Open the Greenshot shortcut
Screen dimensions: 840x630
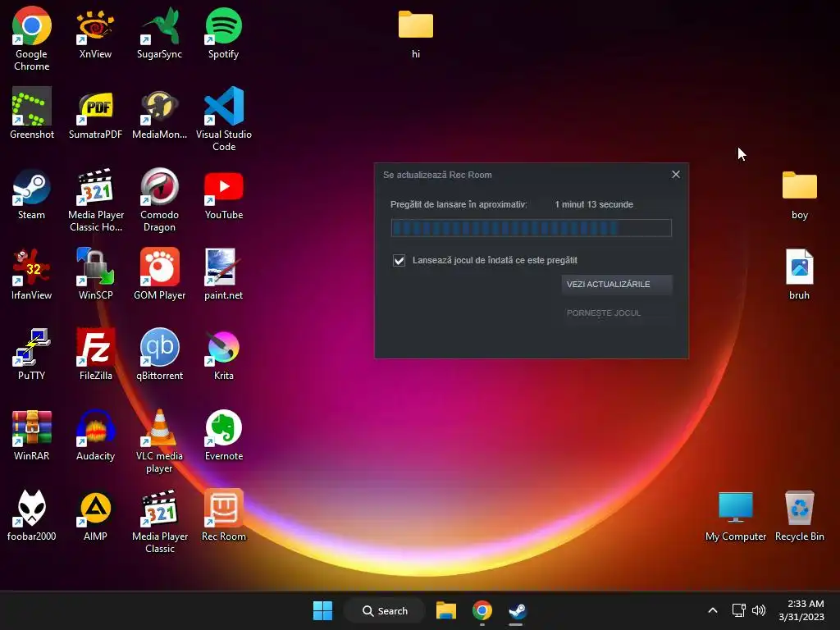click(32, 113)
